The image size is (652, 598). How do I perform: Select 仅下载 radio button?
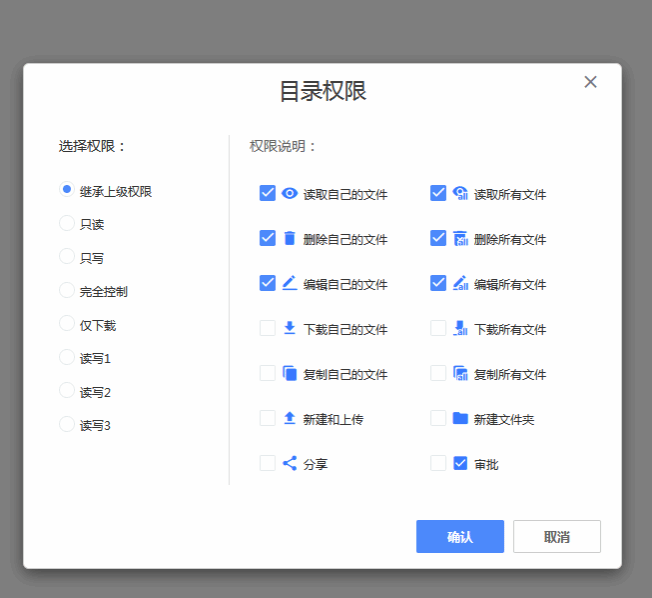pyautogui.click(x=67, y=323)
